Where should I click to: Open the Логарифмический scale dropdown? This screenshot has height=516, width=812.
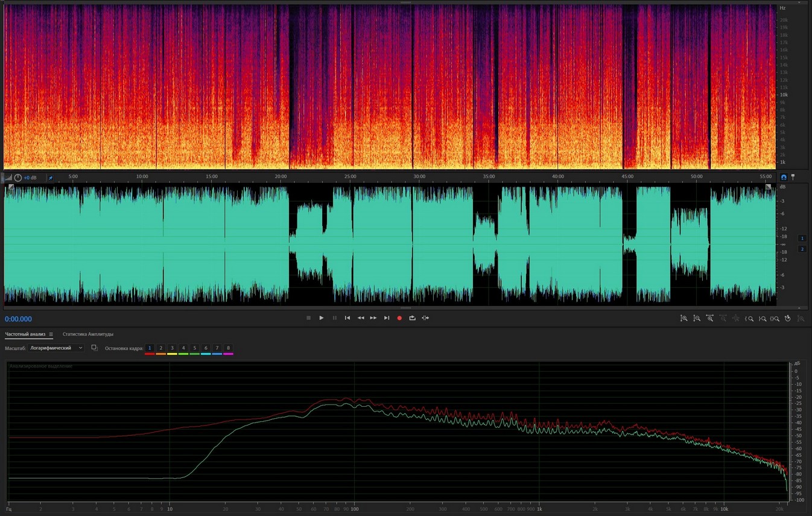click(57, 348)
